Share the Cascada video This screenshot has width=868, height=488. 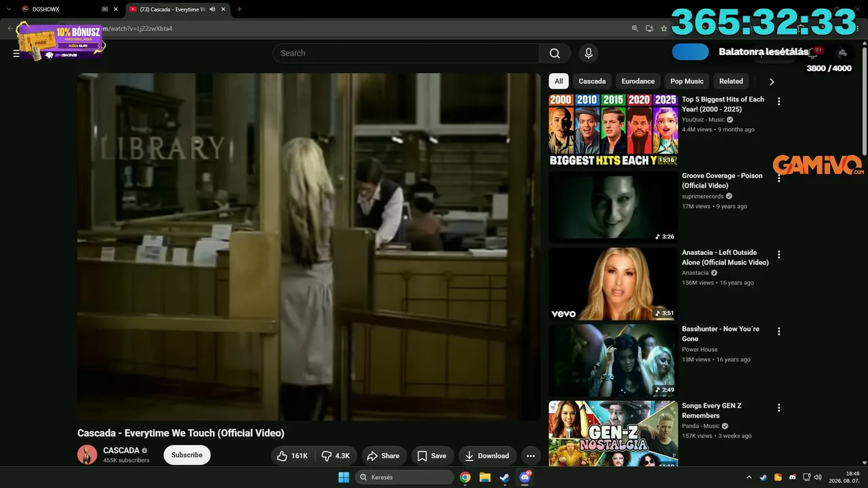point(383,456)
